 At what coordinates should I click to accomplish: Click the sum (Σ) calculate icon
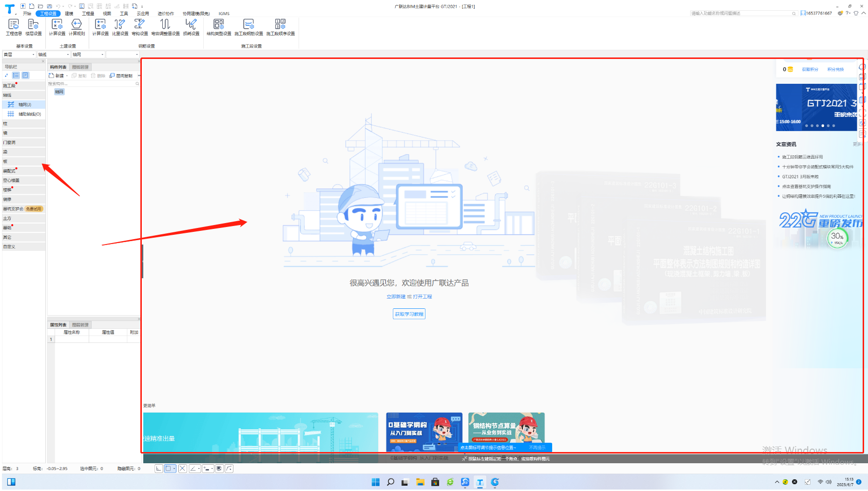point(81,6)
